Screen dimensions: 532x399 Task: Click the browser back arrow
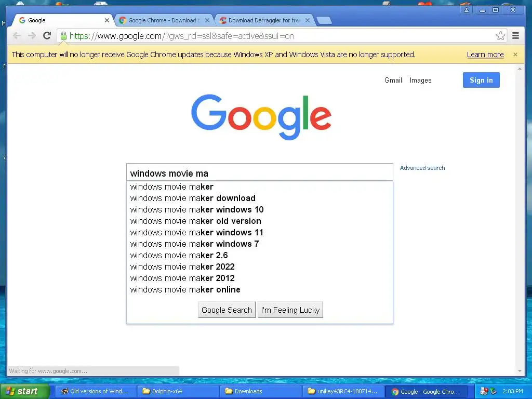17,36
